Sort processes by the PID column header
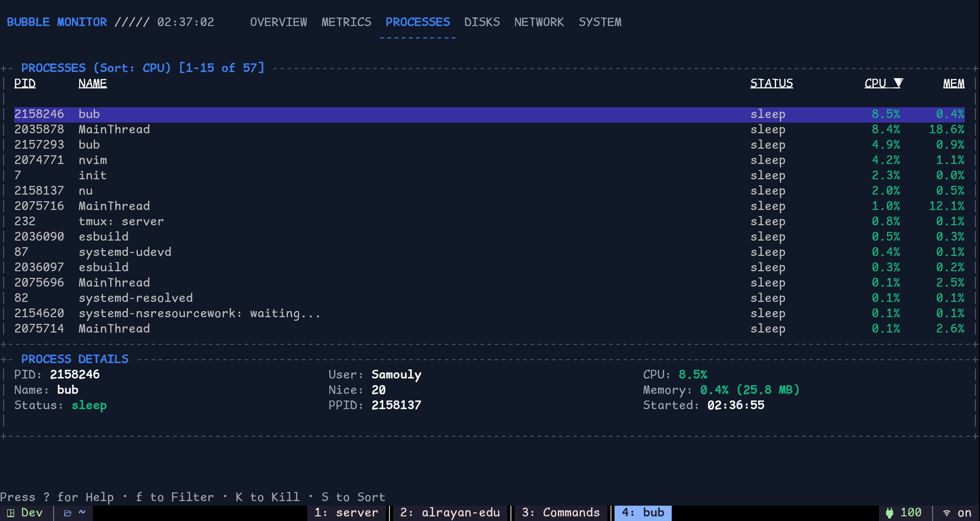This screenshot has width=980, height=521. coord(24,83)
